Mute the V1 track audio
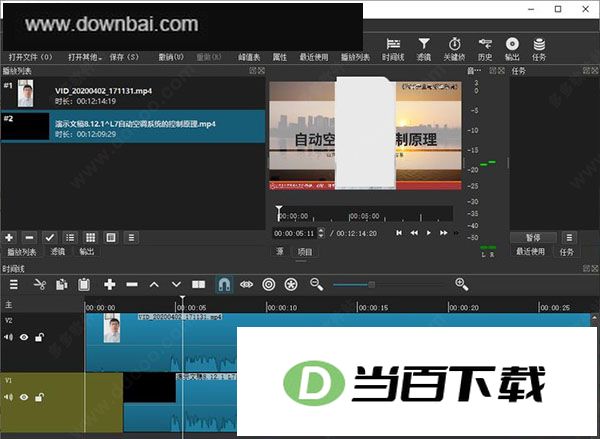 pyautogui.click(x=8, y=397)
